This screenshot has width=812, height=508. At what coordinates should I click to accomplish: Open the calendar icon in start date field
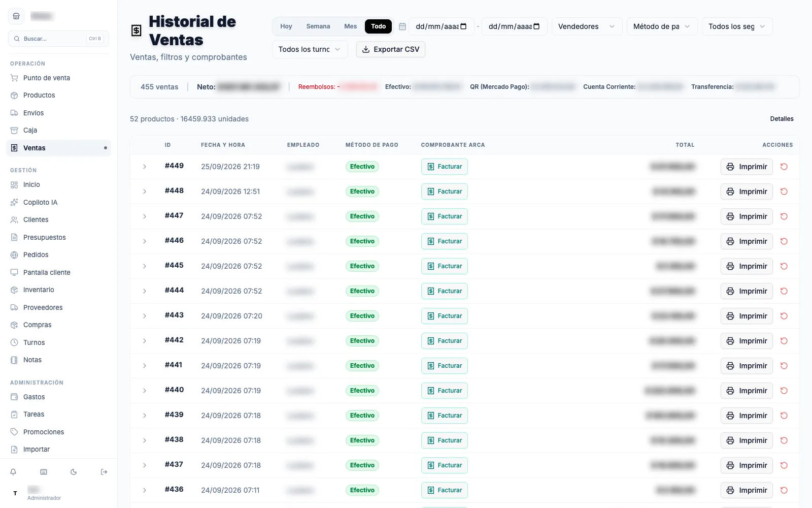point(463,26)
